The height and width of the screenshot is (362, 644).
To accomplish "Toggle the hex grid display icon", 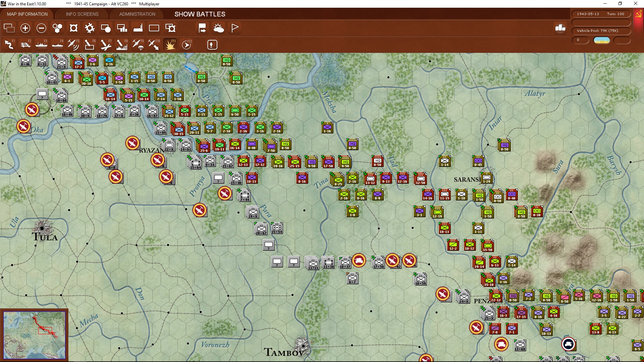I will click(57, 28).
